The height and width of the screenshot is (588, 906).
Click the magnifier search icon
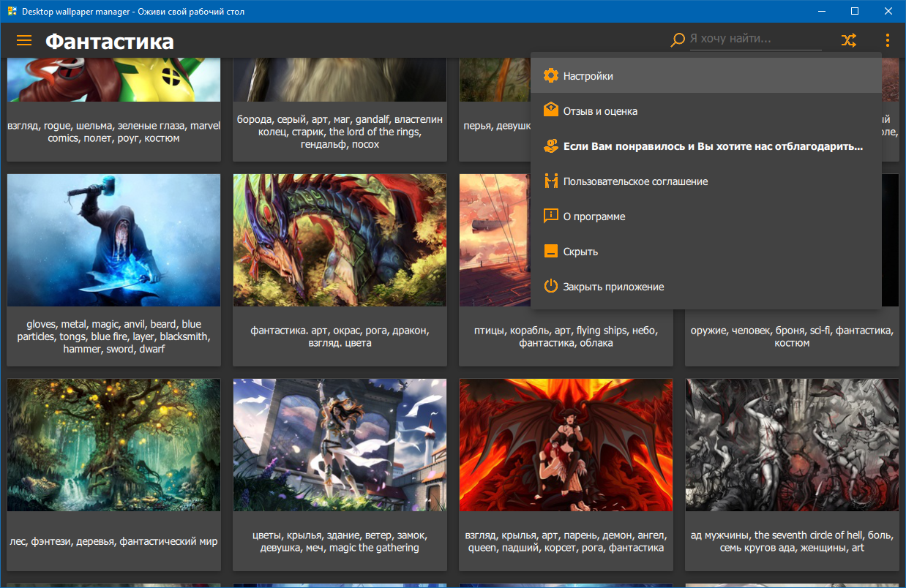tap(678, 40)
